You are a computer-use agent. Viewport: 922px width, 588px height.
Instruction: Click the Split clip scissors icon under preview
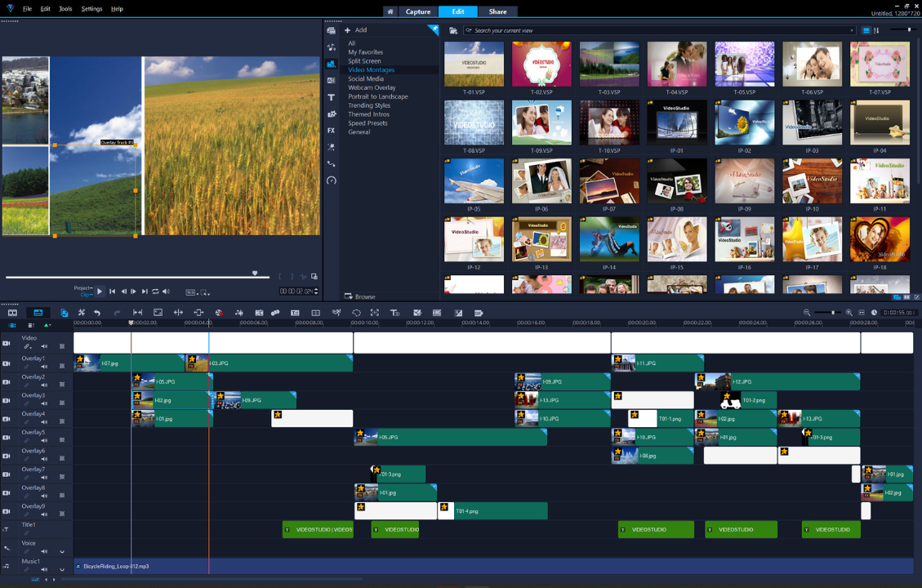tap(304, 276)
